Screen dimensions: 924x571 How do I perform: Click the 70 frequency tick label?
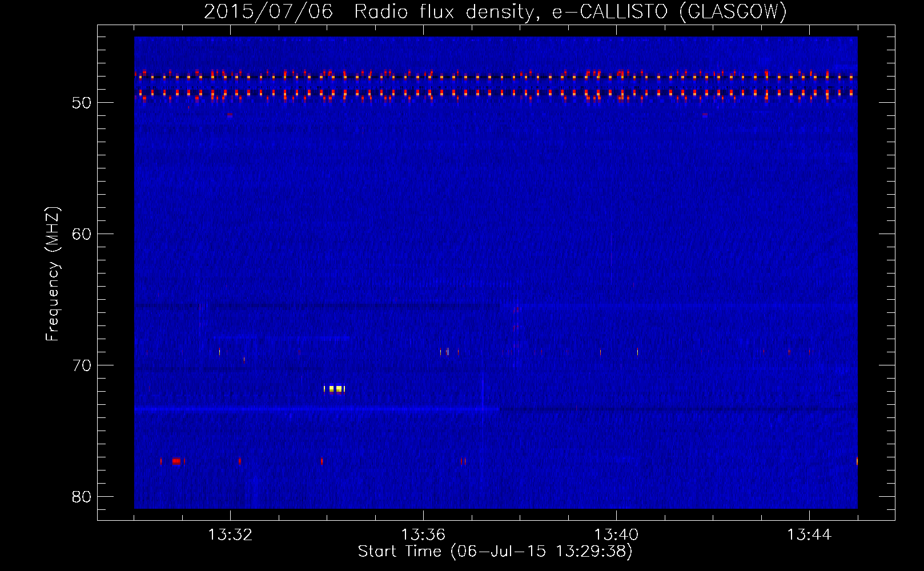(82, 365)
